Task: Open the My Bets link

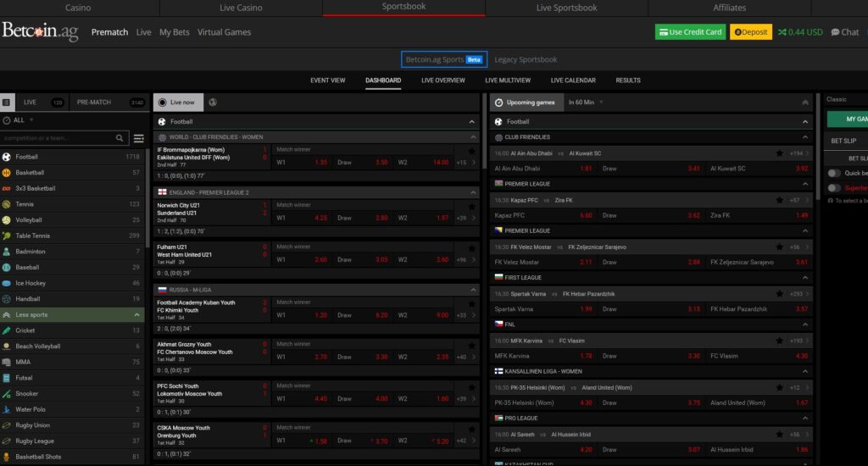Action: point(175,32)
